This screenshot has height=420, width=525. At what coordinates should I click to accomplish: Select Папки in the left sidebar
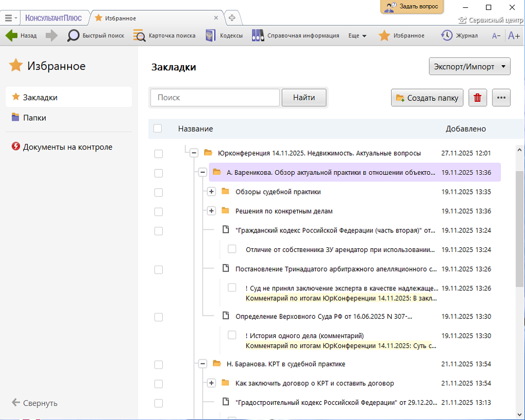pyautogui.click(x=35, y=118)
